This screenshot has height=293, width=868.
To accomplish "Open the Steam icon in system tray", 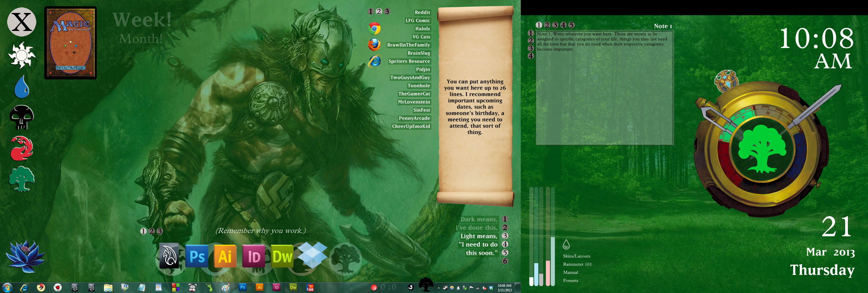I will pos(445,288).
